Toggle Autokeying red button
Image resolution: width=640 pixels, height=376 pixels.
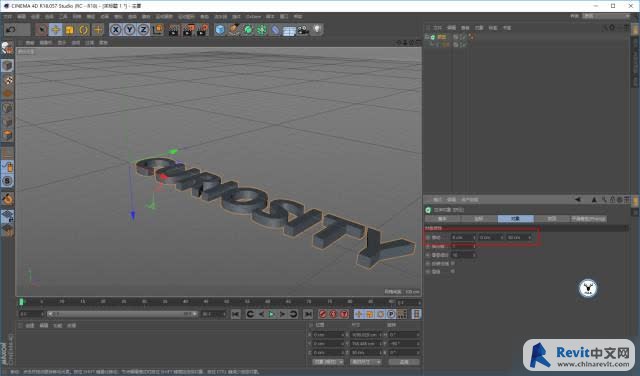coord(333,314)
